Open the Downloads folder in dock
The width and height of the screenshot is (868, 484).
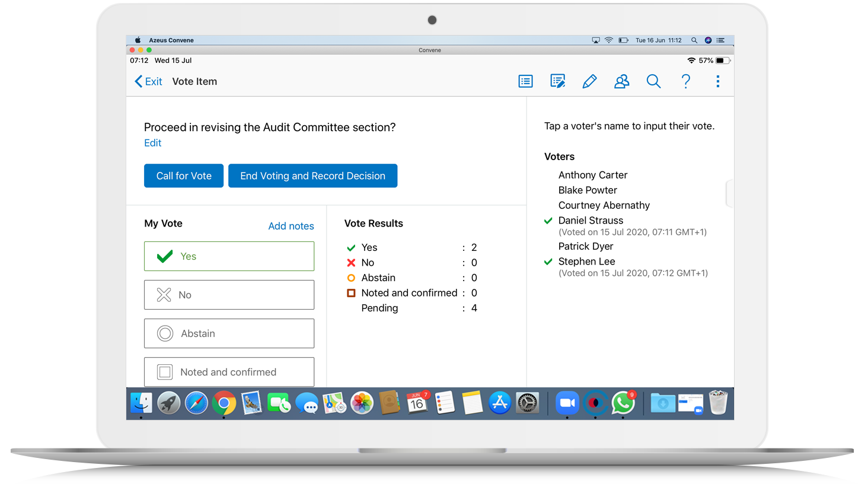[x=663, y=403]
